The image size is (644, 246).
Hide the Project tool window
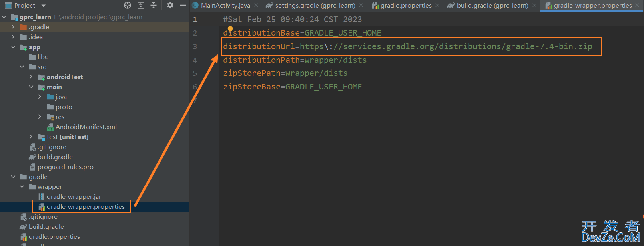pos(183,5)
